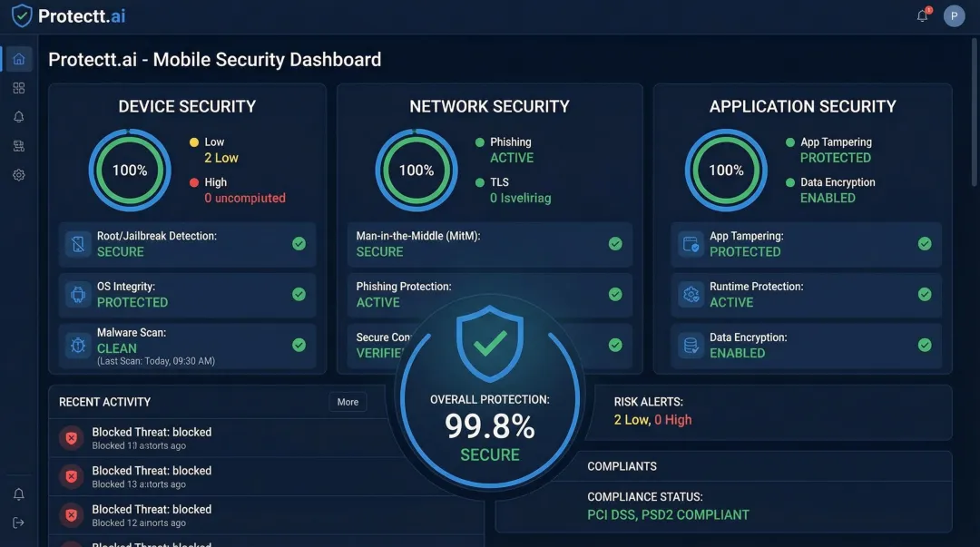Image resolution: width=980 pixels, height=547 pixels.
Task: Expand the Recent Activity More options
Action: coord(347,401)
